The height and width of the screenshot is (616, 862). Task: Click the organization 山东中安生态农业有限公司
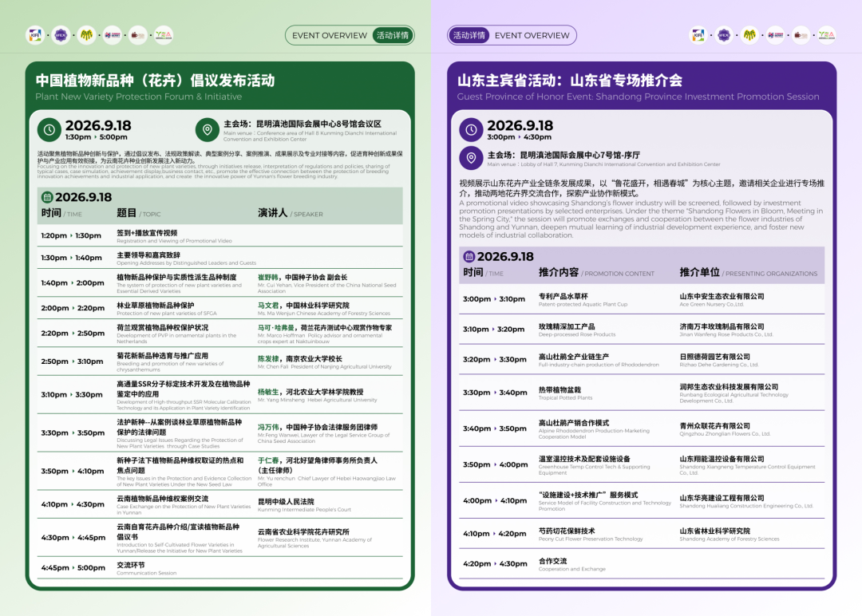(x=722, y=296)
